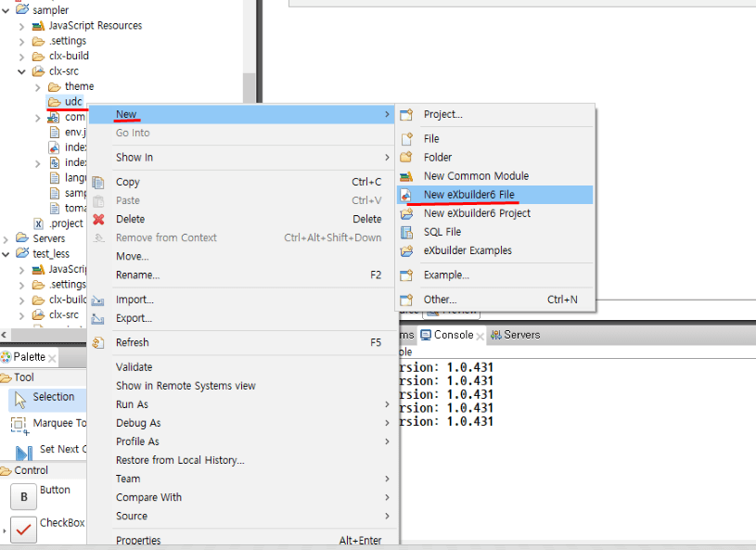This screenshot has height=550, width=756.
Task: Select the udc folder in the tree
Action: click(73, 101)
